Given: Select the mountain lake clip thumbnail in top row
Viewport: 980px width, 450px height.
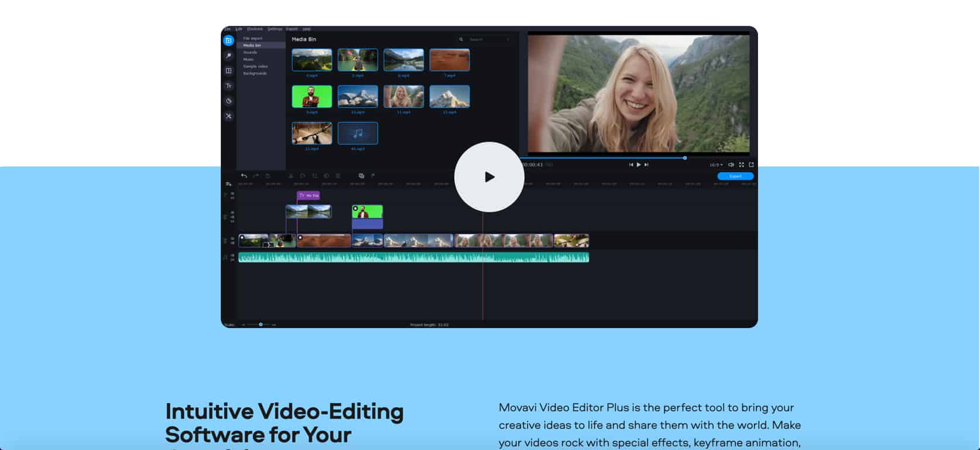Looking at the screenshot, I should click(x=403, y=60).
